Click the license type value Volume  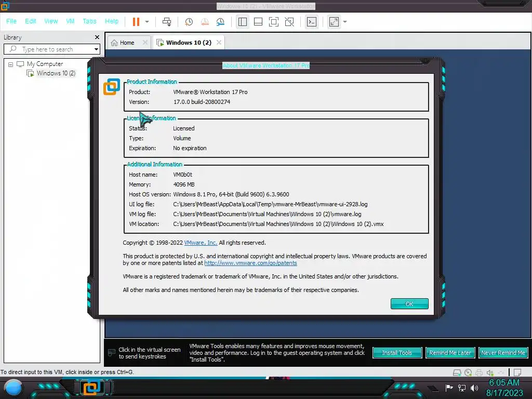tap(182, 138)
